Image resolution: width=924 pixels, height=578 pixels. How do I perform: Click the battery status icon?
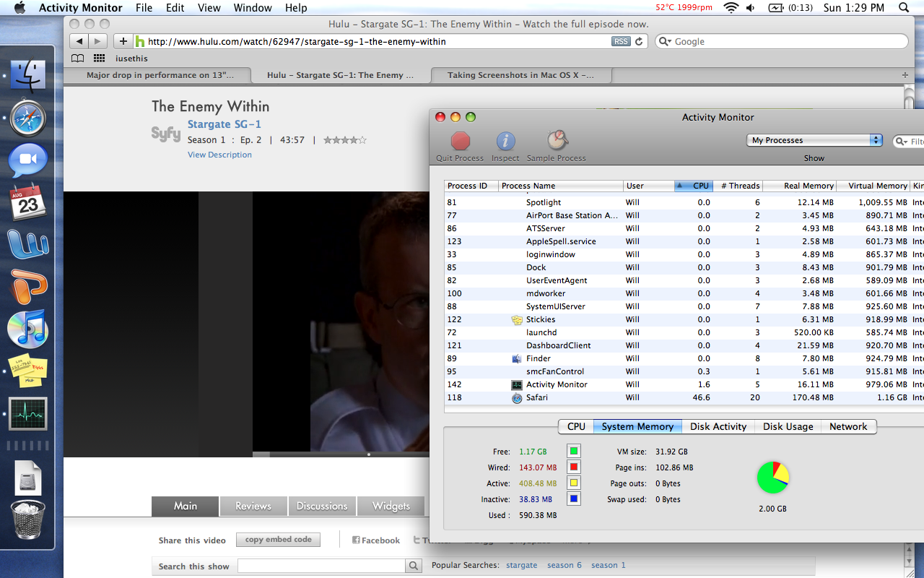click(776, 8)
